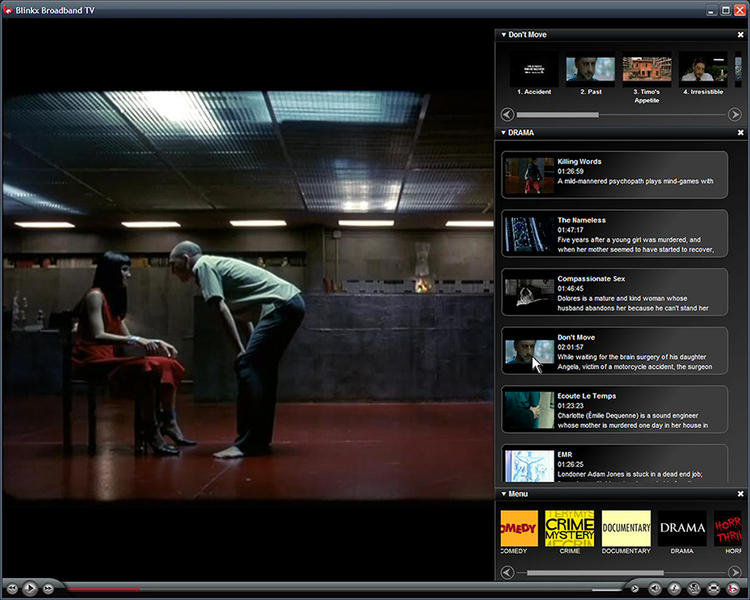750x600 pixels.
Task: Open the Compassionate Sex movie entry
Action: [x=615, y=292]
